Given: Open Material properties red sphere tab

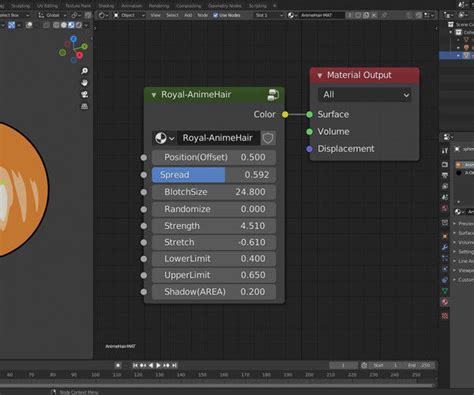Looking at the screenshot, I should pos(445,302).
